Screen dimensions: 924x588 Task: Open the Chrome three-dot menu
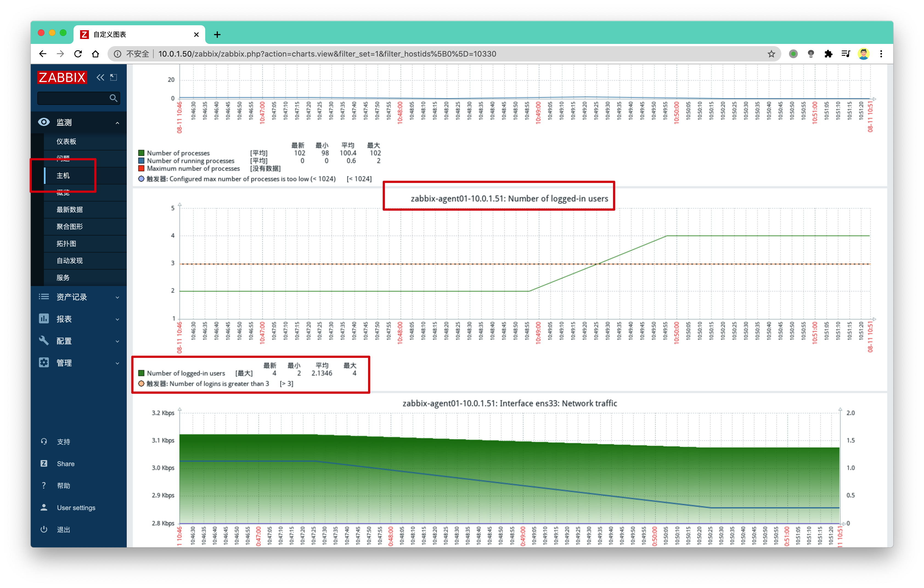[x=881, y=54]
